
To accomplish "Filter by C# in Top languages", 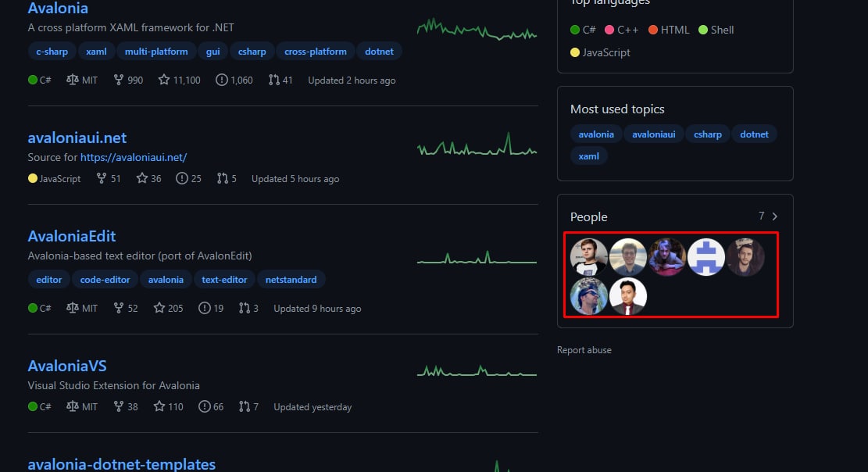I will (x=583, y=30).
